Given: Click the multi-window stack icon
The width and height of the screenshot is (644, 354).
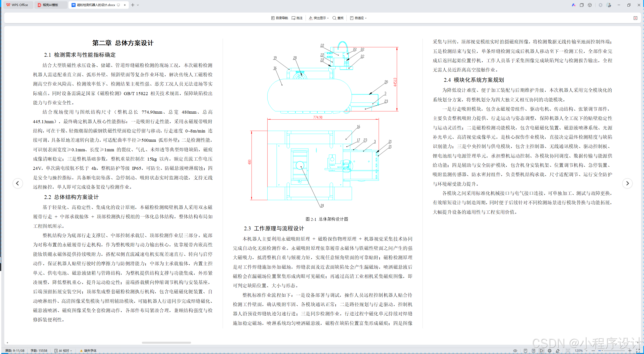Looking at the screenshot, I should (582, 5).
